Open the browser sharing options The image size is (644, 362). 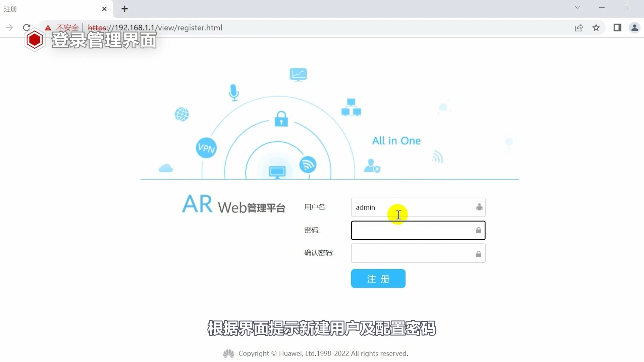[579, 28]
